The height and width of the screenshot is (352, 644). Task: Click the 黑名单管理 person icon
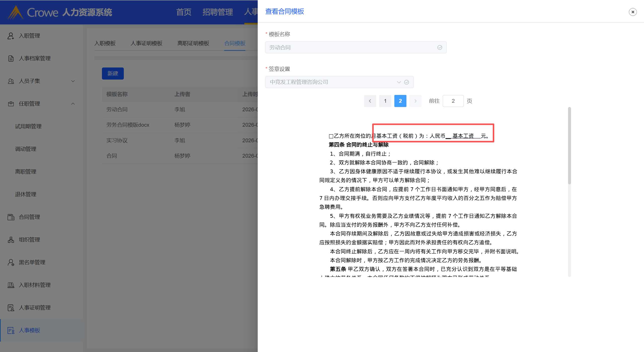click(x=11, y=262)
